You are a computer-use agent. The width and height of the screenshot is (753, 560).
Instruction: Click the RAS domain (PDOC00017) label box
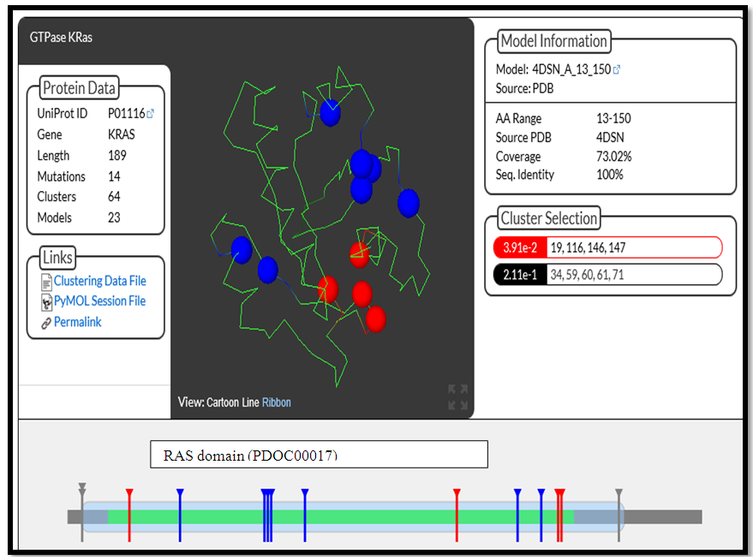(x=319, y=455)
